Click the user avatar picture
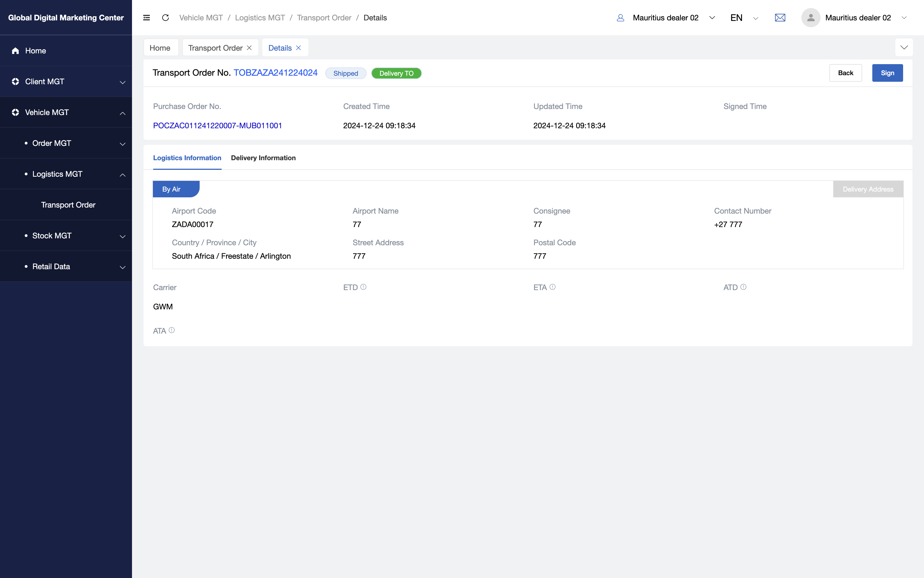The image size is (924, 578). (811, 18)
